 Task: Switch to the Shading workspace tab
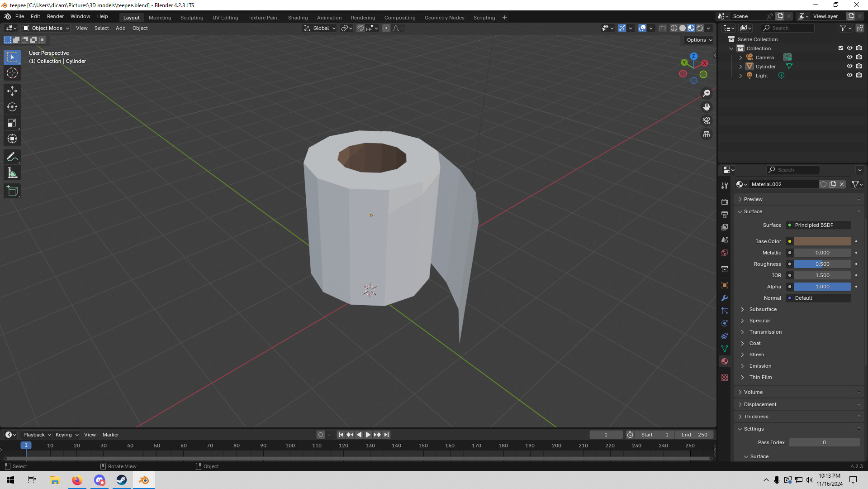tap(298, 18)
